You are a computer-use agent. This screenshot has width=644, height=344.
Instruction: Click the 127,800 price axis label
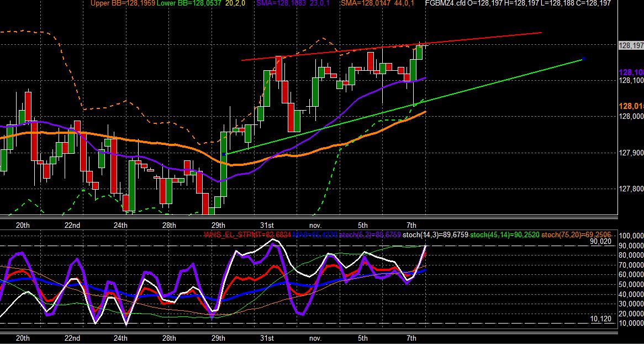pos(631,189)
